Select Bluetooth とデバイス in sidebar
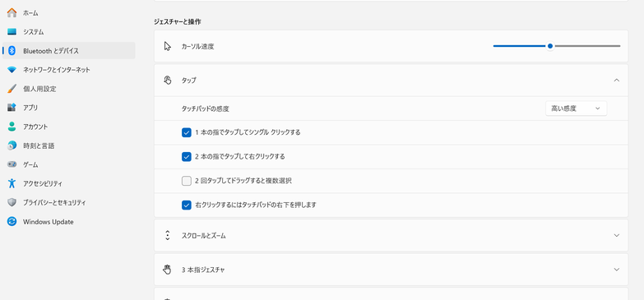 tap(68, 50)
